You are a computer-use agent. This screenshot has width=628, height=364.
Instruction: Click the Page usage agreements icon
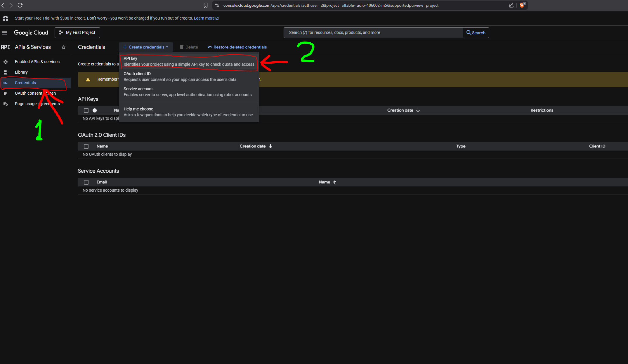(6, 104)
